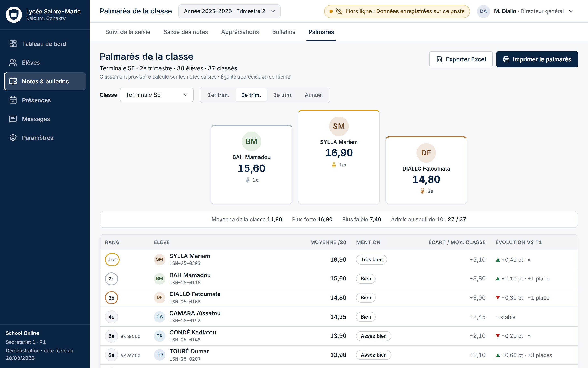Select the 2e trim. period

click(251, 95)
